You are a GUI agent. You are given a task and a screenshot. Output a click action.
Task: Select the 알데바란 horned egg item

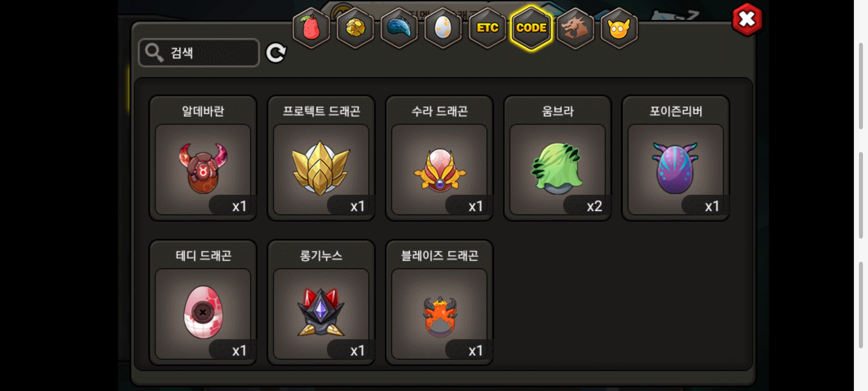203,158
